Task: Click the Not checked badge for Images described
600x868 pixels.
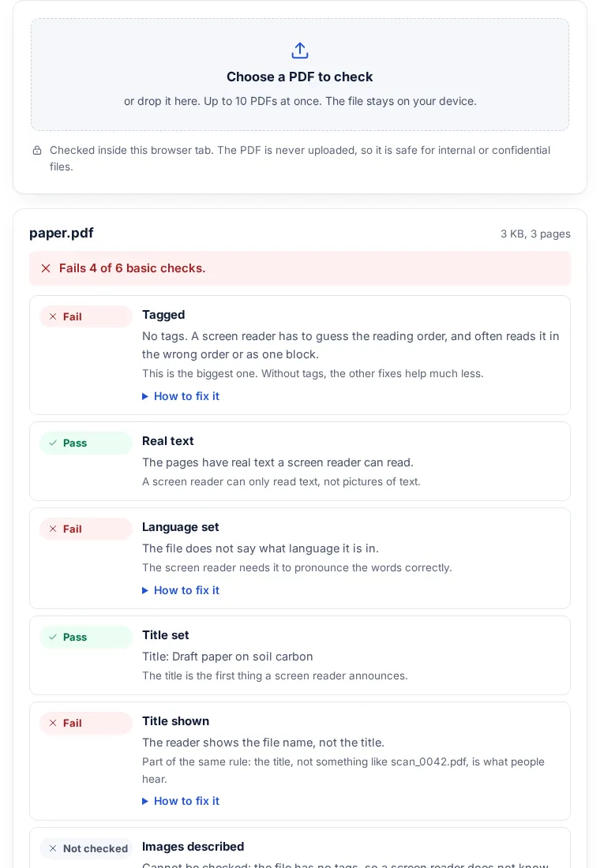Action: coord(86,848)
